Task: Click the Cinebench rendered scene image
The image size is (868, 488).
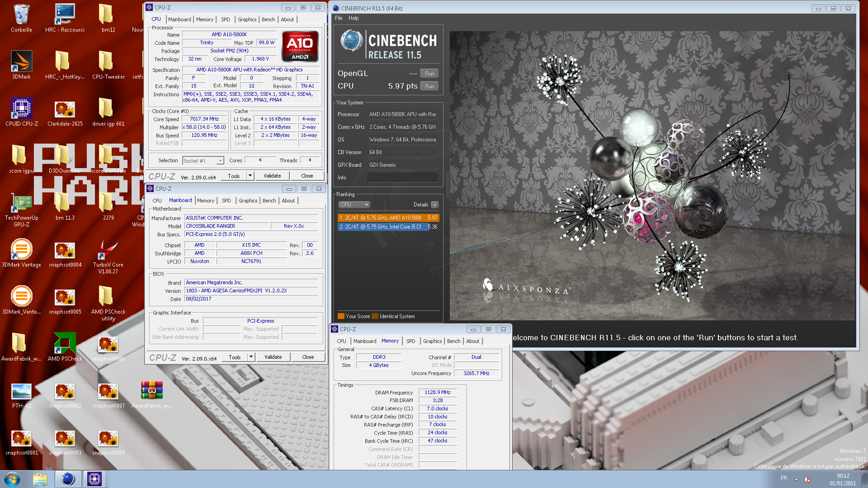Action: coord(652,176)
